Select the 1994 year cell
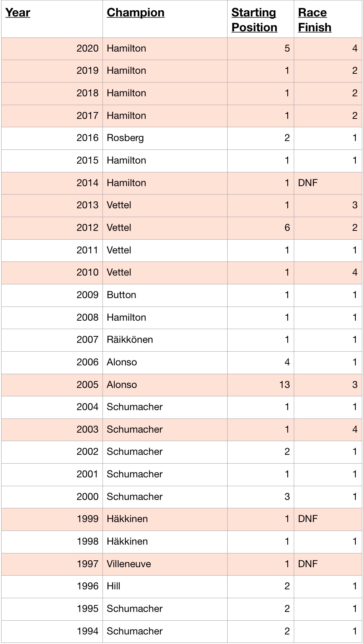The height and width of the screenshot is (644, 363). point(87,631)
